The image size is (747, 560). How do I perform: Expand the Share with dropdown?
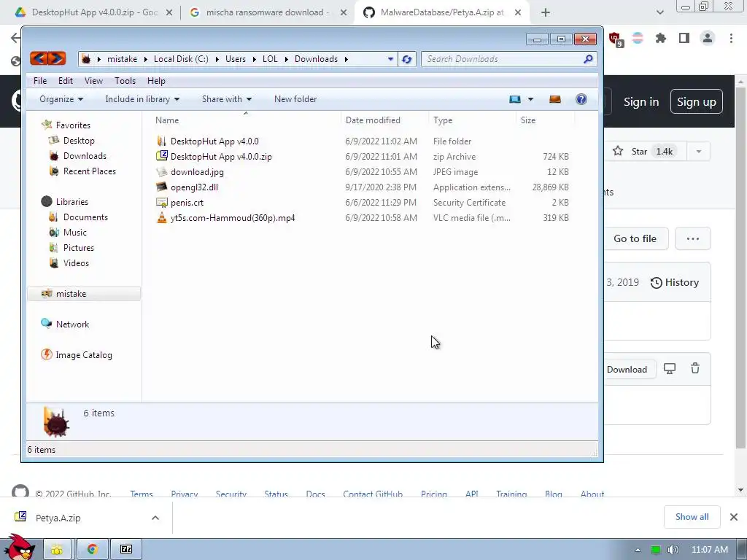pos(226,99)
